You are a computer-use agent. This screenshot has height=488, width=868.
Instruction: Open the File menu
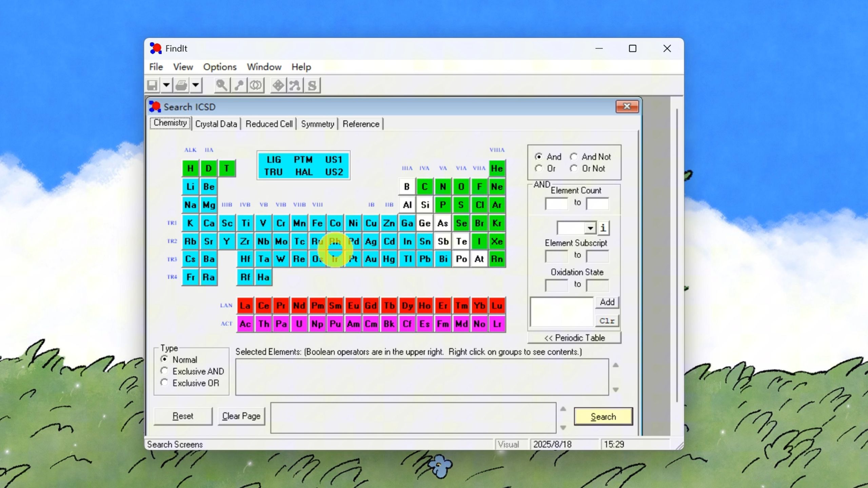tap(156, 67)
